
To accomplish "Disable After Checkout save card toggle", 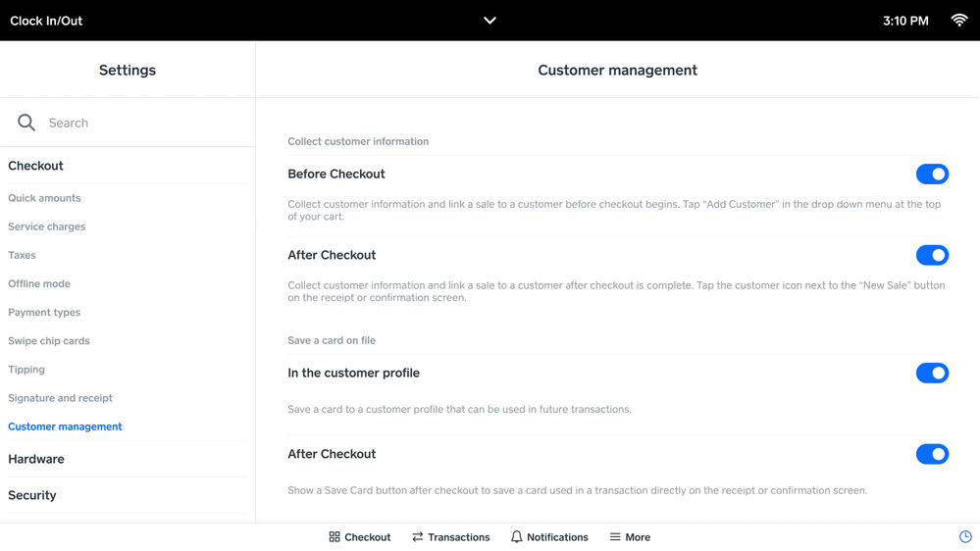I will click(932, 454).
